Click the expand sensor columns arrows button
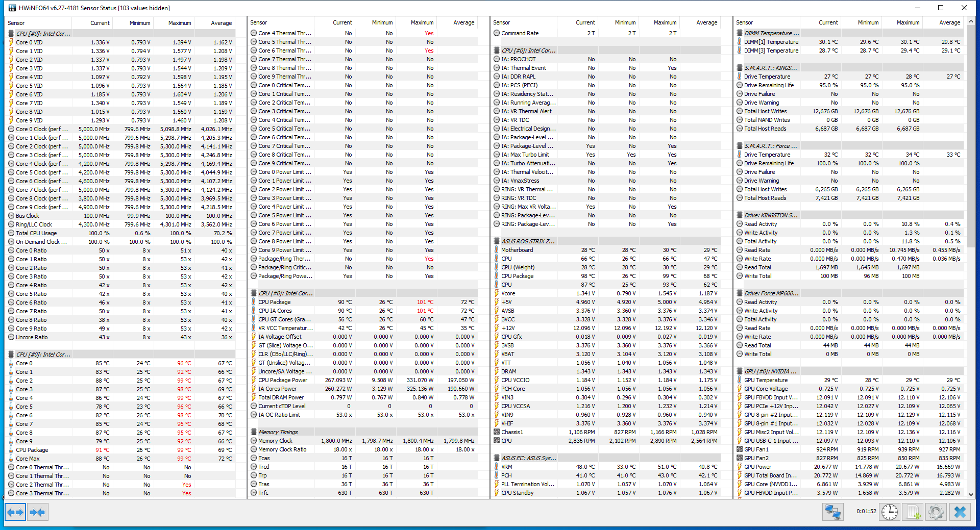This screenshot has width=980, height=530. click(15, 512)
